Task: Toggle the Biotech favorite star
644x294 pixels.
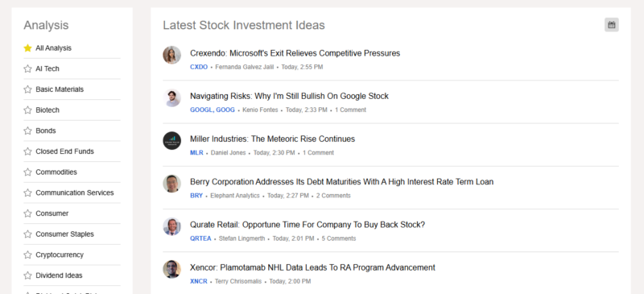Action: [27, 110]
